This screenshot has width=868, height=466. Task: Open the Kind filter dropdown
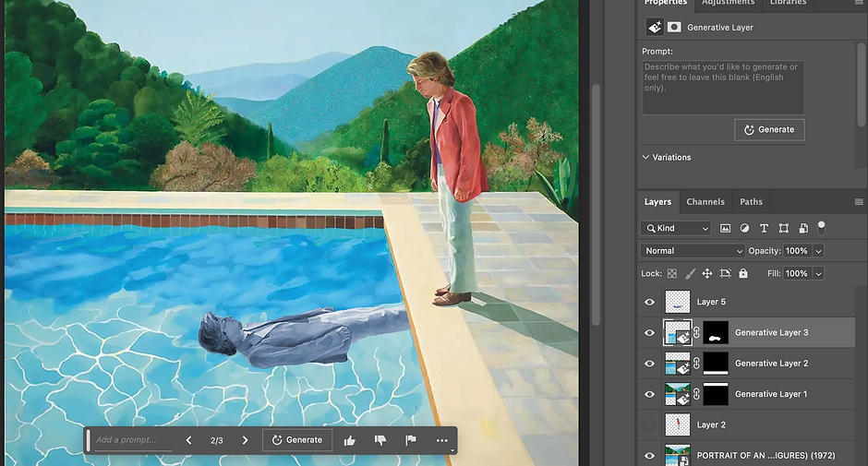pos(676,228)
